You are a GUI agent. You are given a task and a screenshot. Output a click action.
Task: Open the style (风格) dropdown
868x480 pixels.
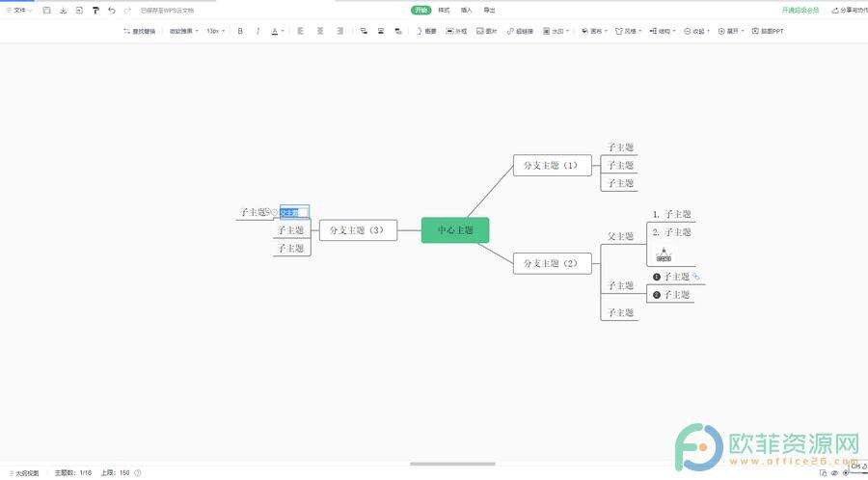629,32
